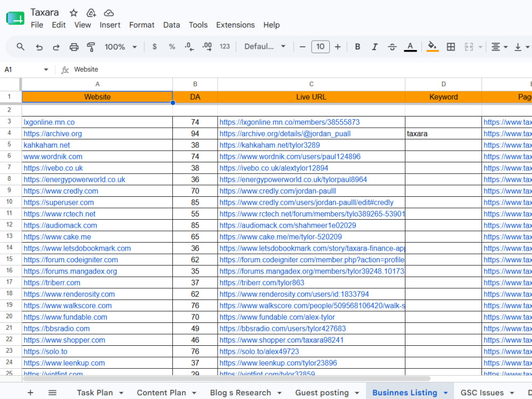Activate the paint format tool
The width and height of the screenshot is (532, 399).
(x=91, y=47)
